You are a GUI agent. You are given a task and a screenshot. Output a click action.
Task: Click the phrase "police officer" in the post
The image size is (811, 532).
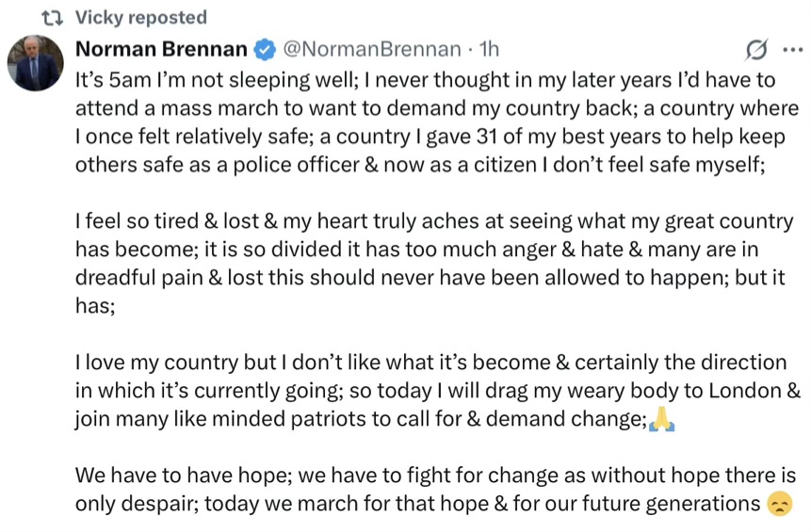click(296, 165)
